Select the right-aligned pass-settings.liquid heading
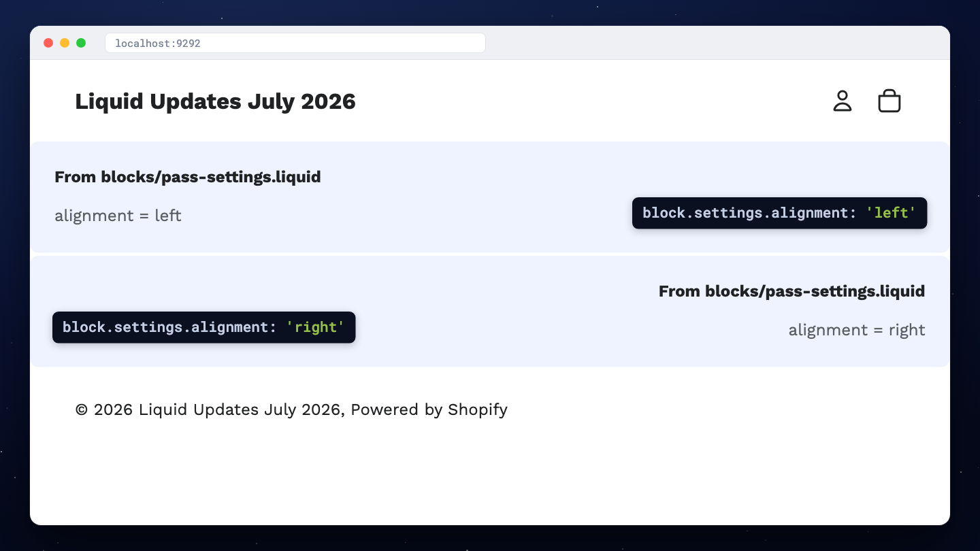 pos(792,291)
